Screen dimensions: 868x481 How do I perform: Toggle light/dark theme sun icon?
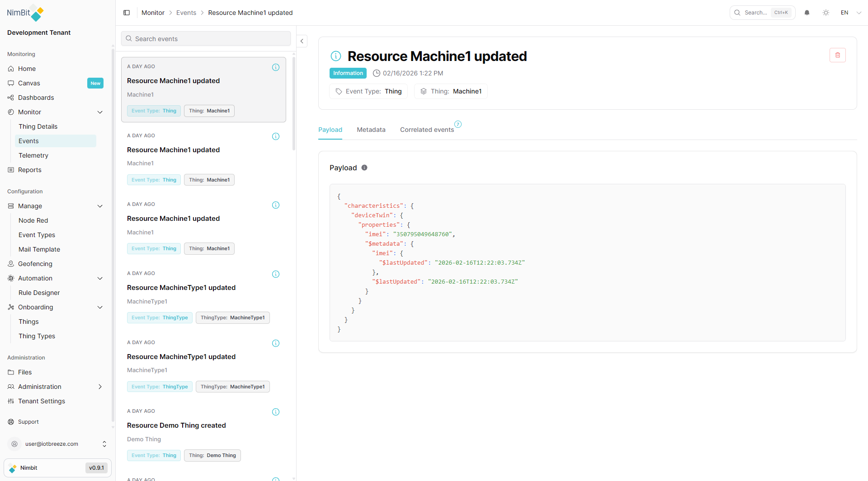pyautogui.click(x=826, y=13)
